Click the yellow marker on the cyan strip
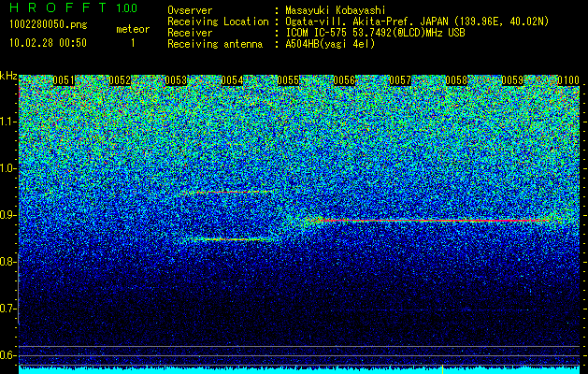The image size is (588, 374). (x=442, y=369)
